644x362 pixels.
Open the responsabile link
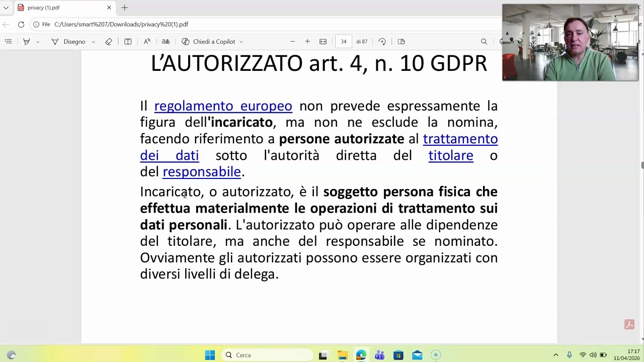pyautogui.click(x=202, y=172)
